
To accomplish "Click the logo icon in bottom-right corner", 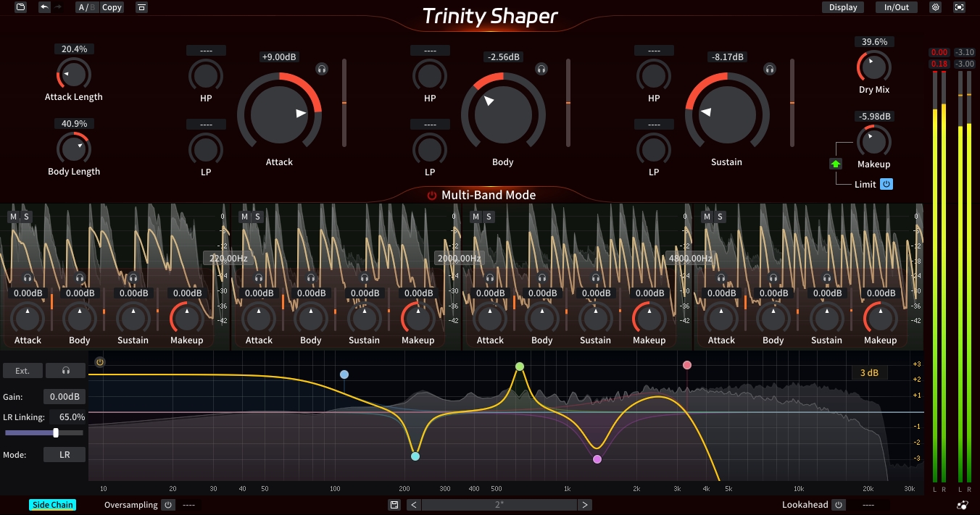I will 962,505.
